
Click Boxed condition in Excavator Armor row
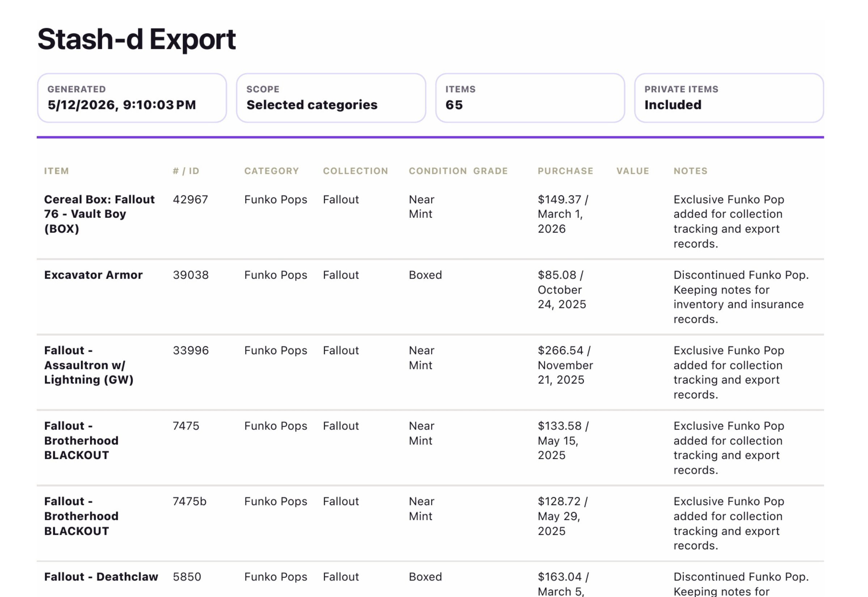click(425, 275)
